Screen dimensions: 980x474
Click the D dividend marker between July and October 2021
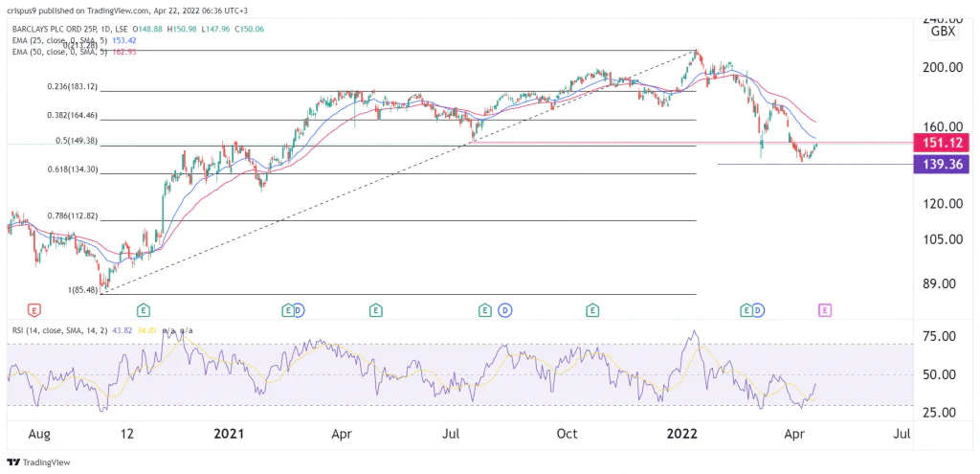tap(502, 310)
